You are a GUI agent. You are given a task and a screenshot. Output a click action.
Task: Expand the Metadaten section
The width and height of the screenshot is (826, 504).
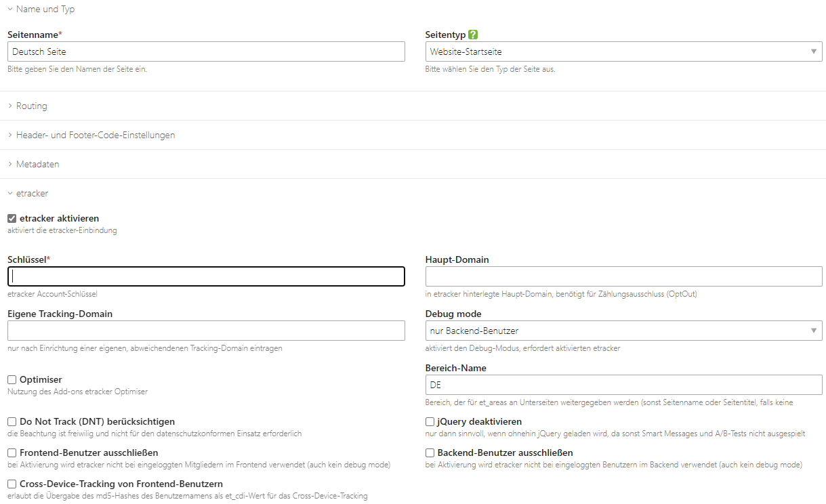point(37,164)
